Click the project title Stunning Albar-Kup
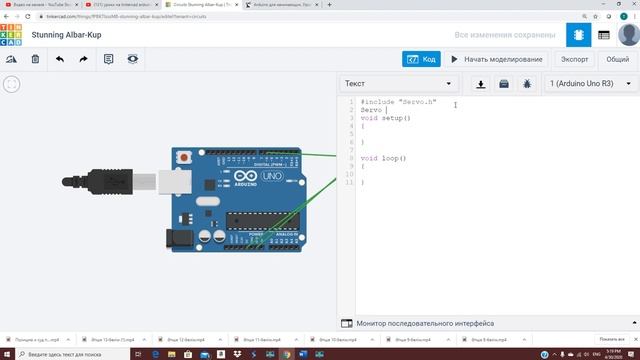 point(67,35)
